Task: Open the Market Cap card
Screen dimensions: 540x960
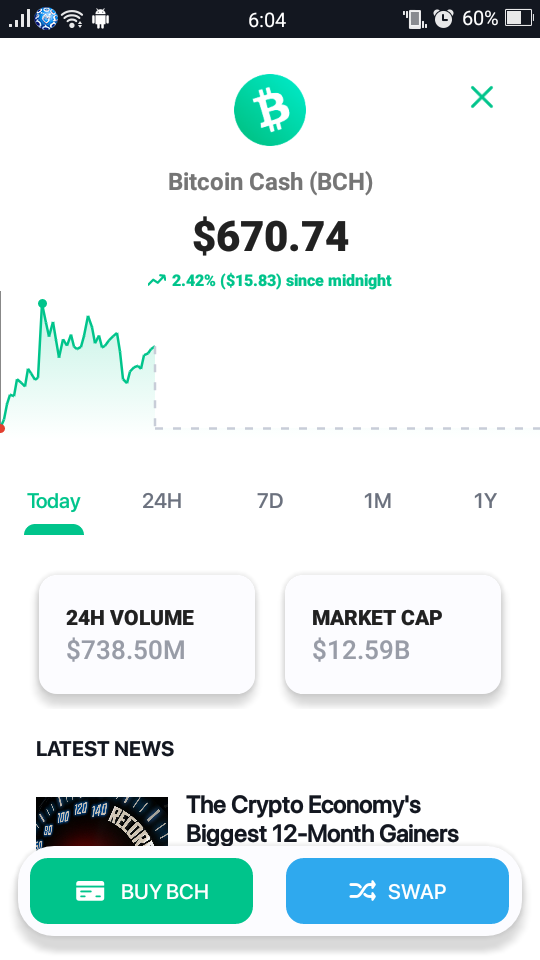Action: coord(393,634)
